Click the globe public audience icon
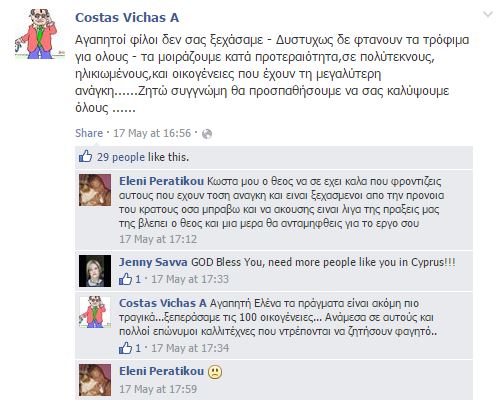The image size is (501, 411). pos(207,134)
